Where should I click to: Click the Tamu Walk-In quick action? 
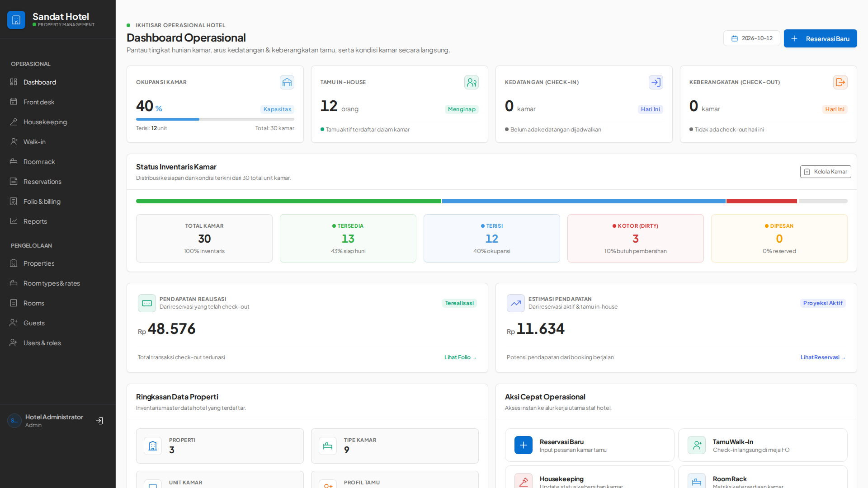point(763,445)
